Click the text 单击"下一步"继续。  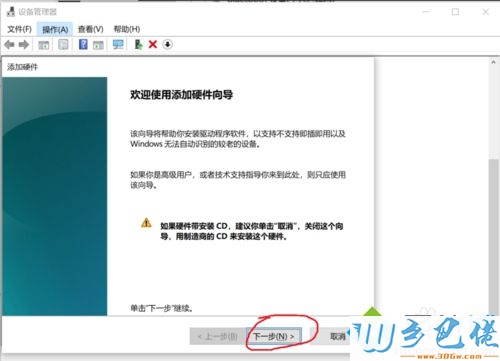(x=162, y=308)
